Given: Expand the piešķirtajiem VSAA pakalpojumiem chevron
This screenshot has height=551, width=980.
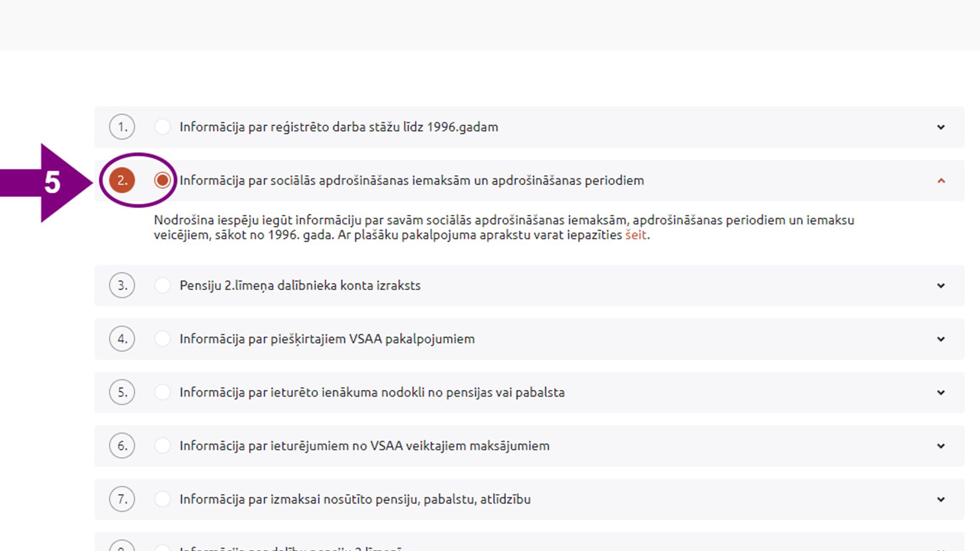Looking at the screenshot, I should tap(941, 339).
